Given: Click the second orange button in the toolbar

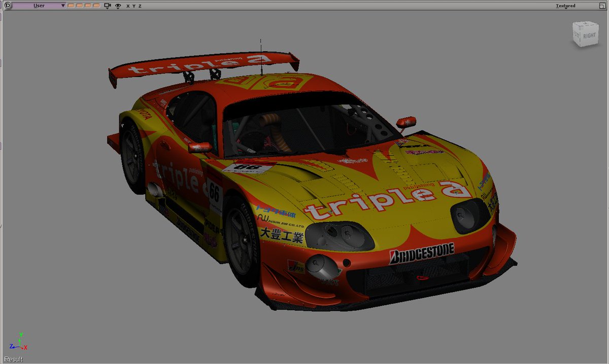Looking at the screenshot, I should pyautogui.click(x=80, y=5).
